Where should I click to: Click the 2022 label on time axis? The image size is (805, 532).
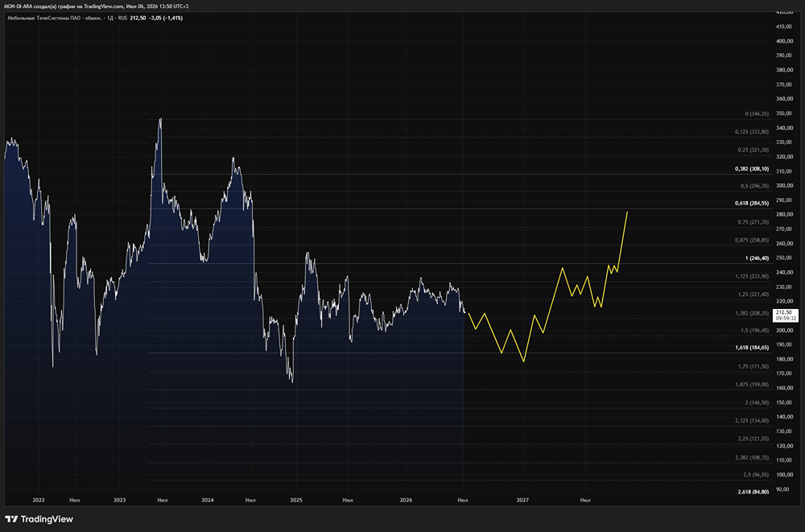coord(39,500)
